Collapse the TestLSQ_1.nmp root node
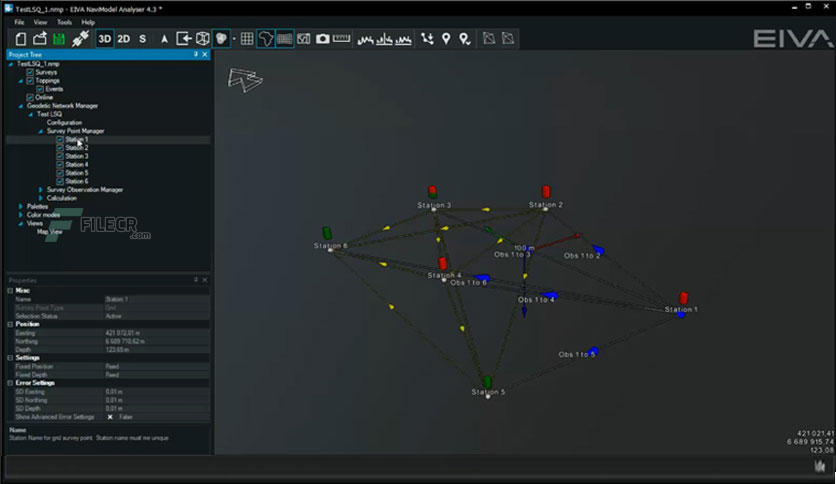The width and height of the screenshot is (836, 484). (11, 64)
